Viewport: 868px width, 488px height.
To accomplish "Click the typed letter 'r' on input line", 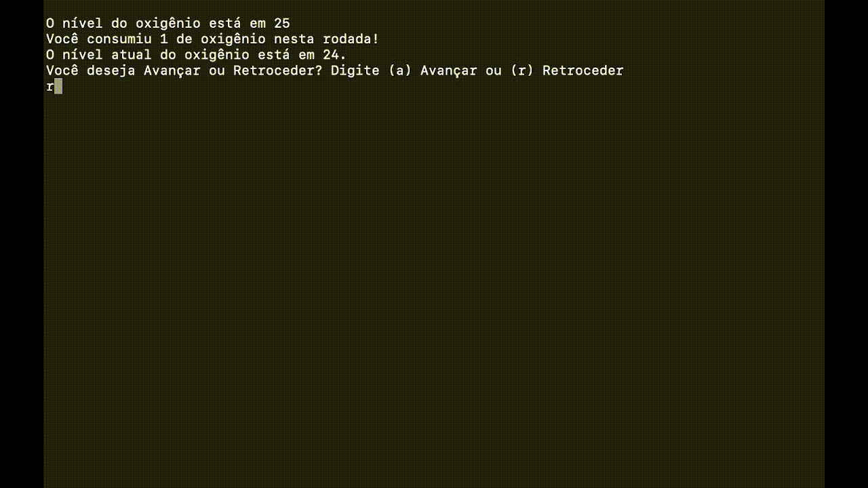I will (50, 87).
